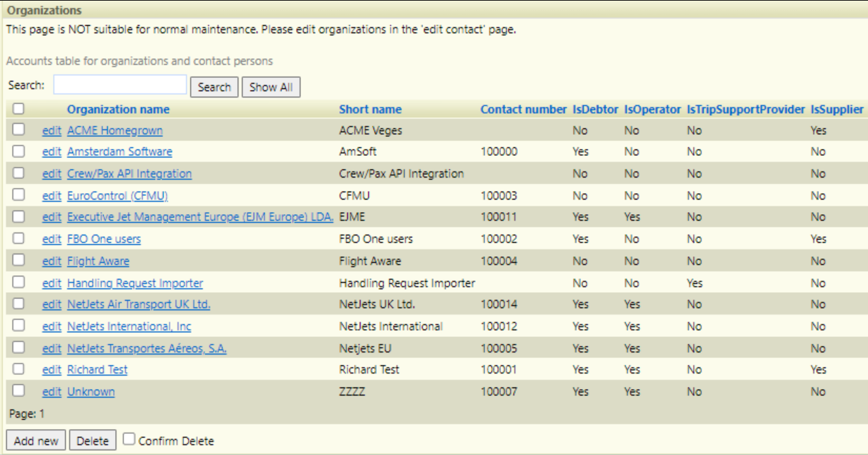Viewport: 868px width, 455px height.
Task: Click edit link for EuroControl (CFMU)
Action: pyautogui.click(x=52, y=196)
